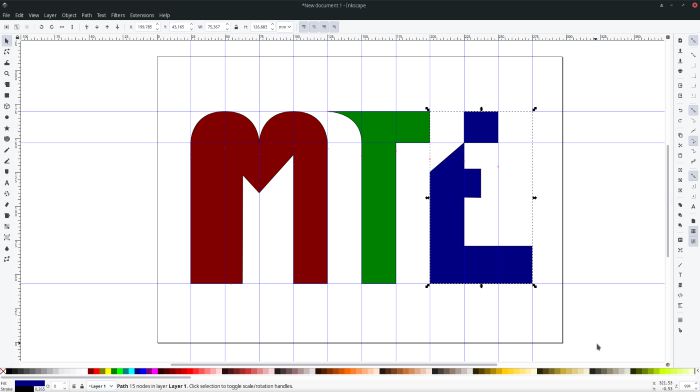
Task: Open the Filters menu
Action: click(x=118, y=15)
